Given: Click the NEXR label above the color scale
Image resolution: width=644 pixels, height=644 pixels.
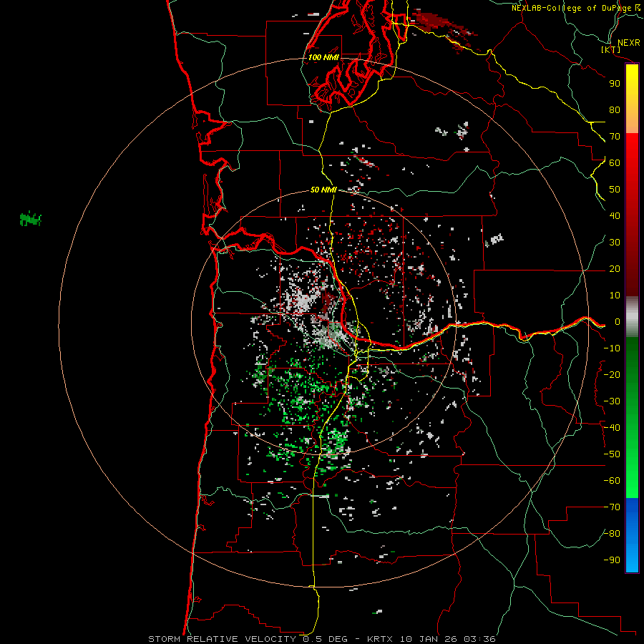Looking at the screenshot, I should point(628,43).
